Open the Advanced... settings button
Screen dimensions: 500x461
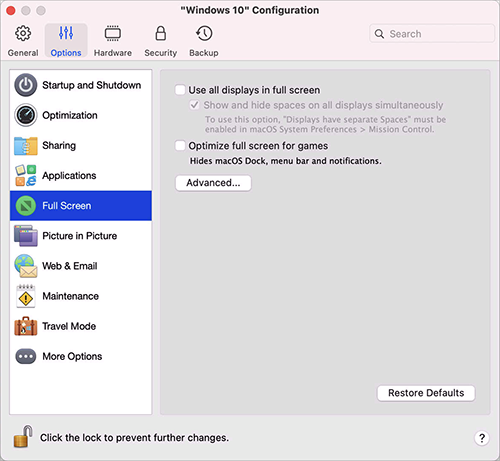213,183
